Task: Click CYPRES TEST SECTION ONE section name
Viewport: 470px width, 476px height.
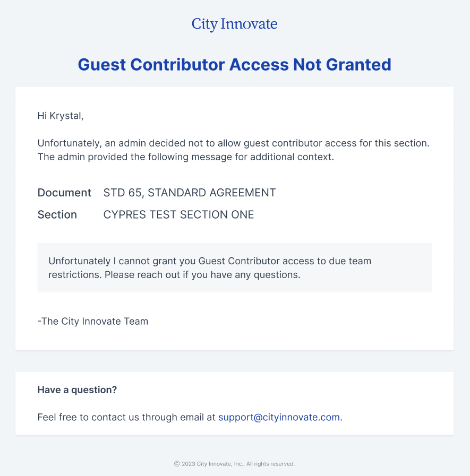Action: point(178,214)
